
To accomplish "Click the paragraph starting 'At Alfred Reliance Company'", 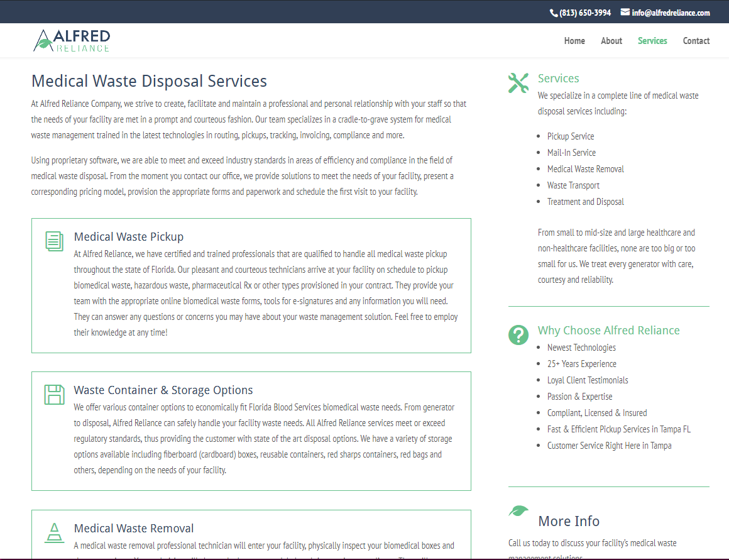I will (249, 119).
